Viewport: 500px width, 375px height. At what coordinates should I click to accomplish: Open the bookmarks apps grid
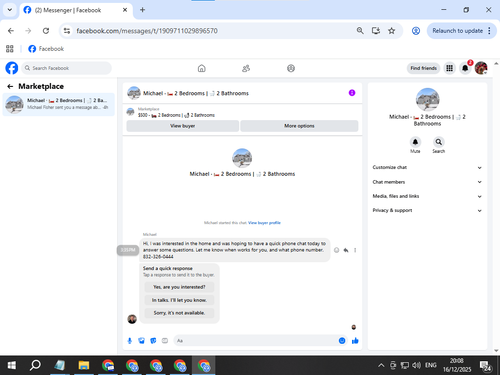pos(10,49)
